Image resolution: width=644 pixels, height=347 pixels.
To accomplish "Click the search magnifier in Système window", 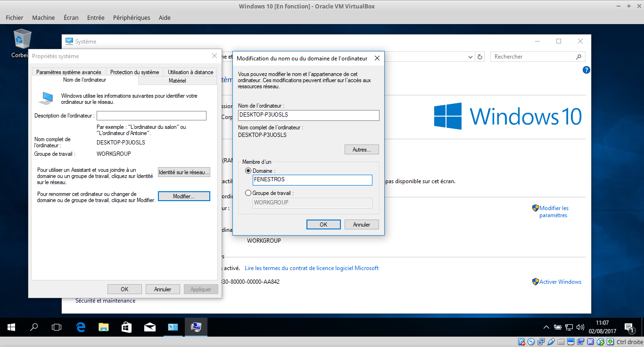I will coord(579,57).
